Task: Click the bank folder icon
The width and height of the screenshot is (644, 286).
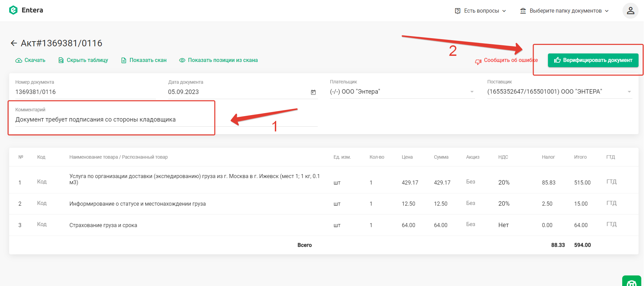Action: point(523,11)
